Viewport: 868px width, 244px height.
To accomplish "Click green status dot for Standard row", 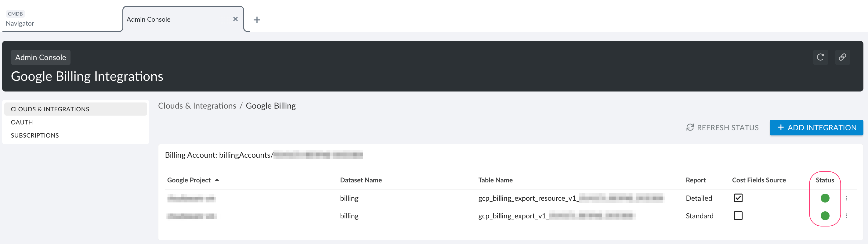I will click(825, 216).
